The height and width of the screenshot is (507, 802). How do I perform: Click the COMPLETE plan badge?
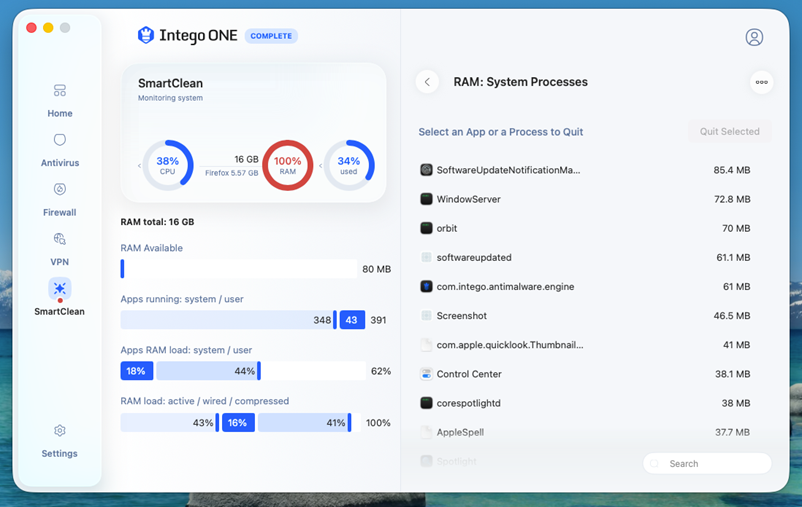[271, 36]
